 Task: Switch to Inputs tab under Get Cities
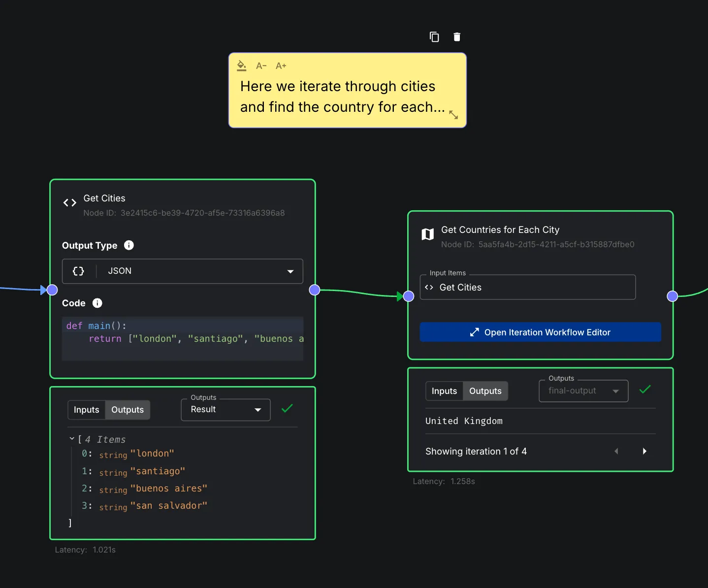87,410
